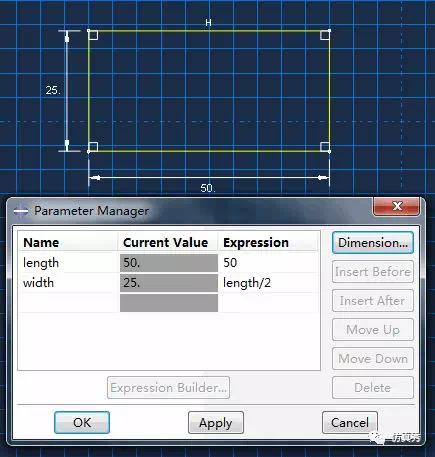Close the Parameter Manager window
Screen dimensions: 435x457
[397, 206]
